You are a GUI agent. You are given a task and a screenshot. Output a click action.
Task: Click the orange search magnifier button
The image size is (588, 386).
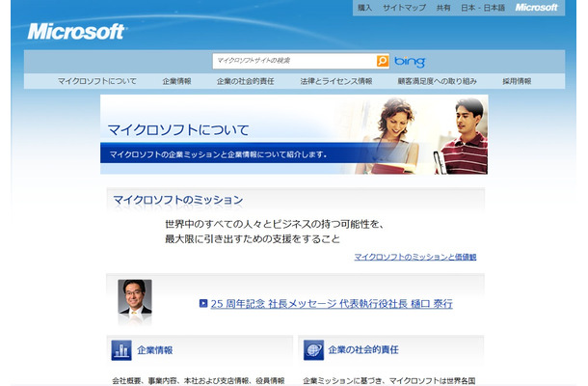pyautogui.click(x=383, y=61)
